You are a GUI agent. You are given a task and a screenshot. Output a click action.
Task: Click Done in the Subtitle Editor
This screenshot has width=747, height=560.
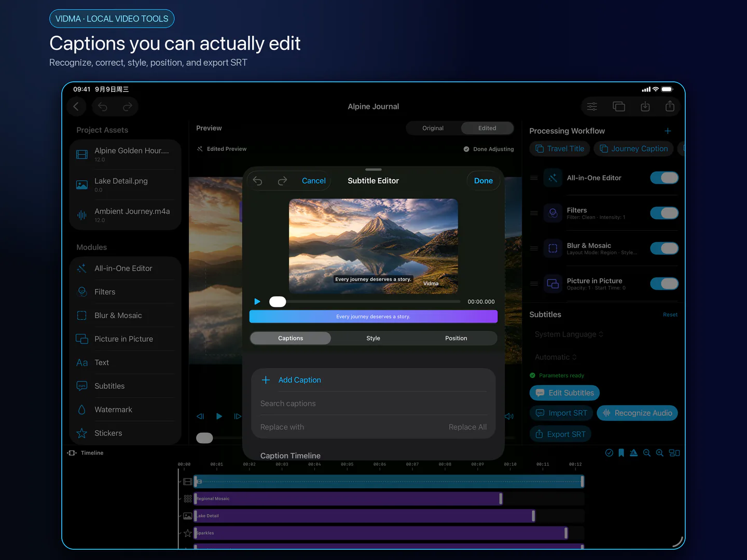(483, 181)
